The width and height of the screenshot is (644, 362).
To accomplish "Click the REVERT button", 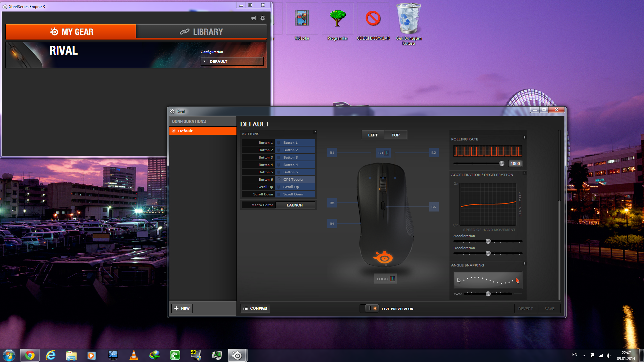I will (525, 309).
